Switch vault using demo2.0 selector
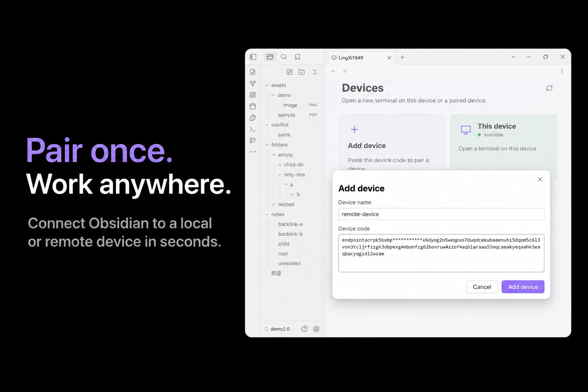The height and width of the screenshot is (392, 588). coord(277,329)
